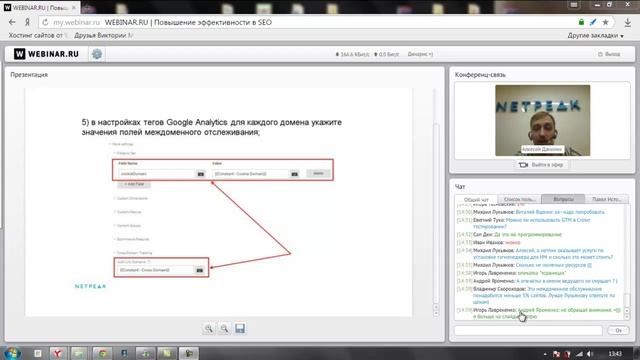Click the outgoing bandwidth indicator '0.0 Б/сек'
This screenshot has height=360, width=640.
386,54
